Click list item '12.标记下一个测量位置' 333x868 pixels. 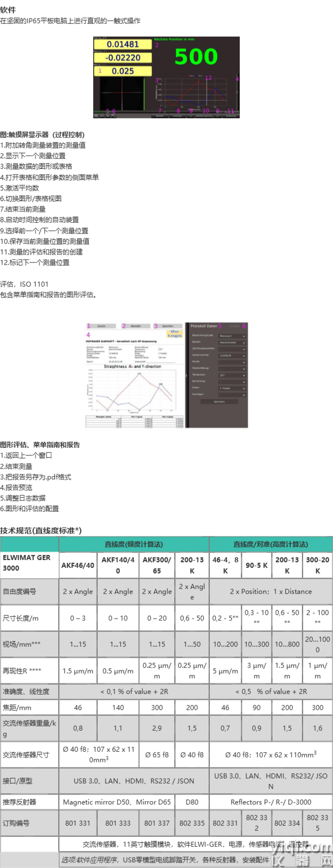click(x=35, y=262)
